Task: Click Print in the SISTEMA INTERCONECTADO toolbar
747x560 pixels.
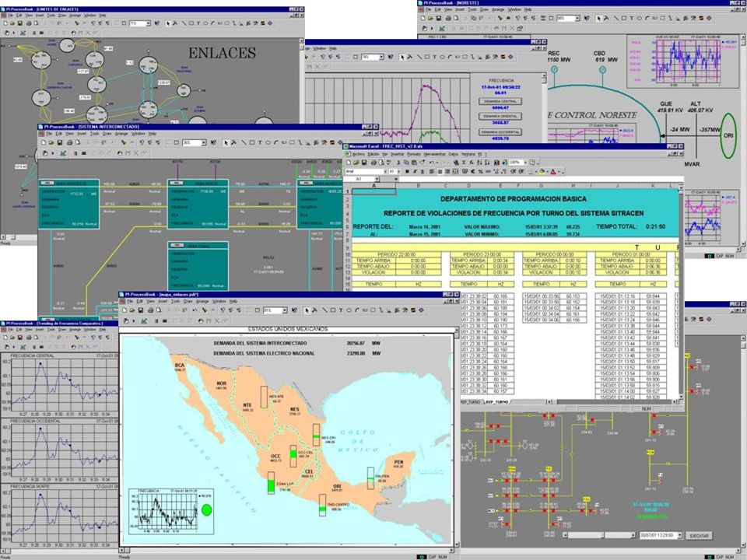Action: click(x=69, y=142)
